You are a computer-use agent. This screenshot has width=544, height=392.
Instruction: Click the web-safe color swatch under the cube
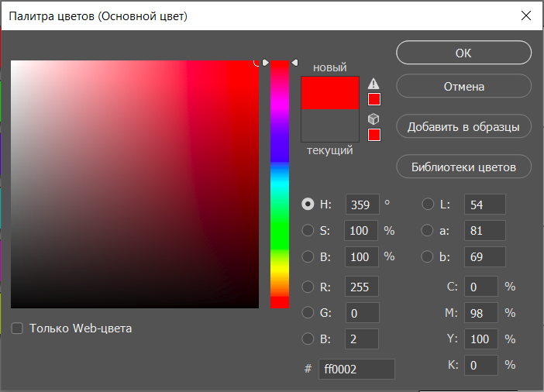click(374, 135)
